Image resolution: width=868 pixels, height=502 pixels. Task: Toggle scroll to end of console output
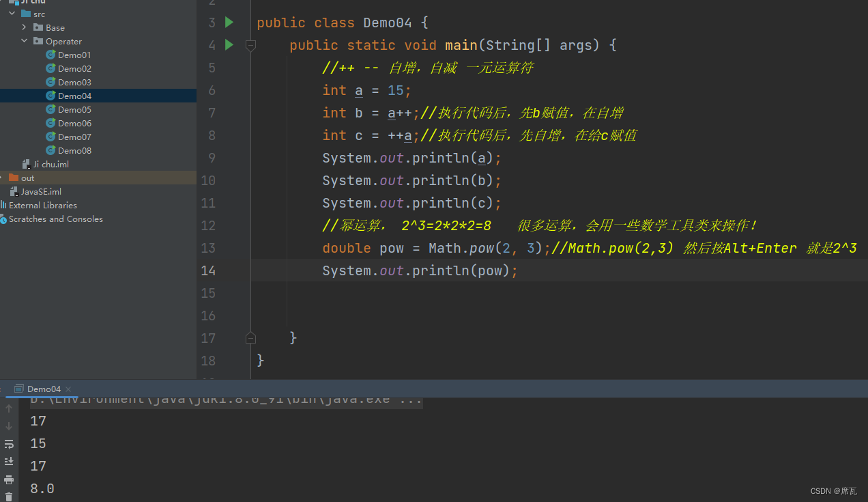(9, 462)
